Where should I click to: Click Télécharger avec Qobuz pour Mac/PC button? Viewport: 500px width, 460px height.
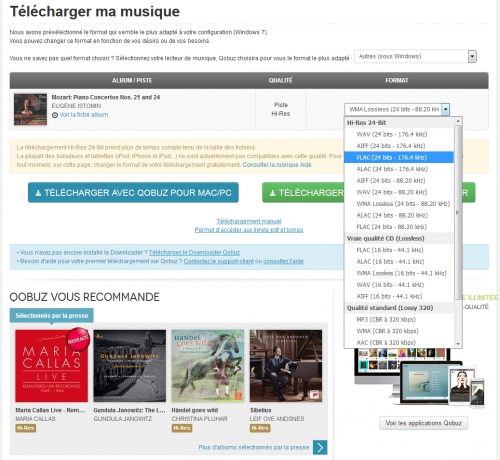(x=133, y=193)
